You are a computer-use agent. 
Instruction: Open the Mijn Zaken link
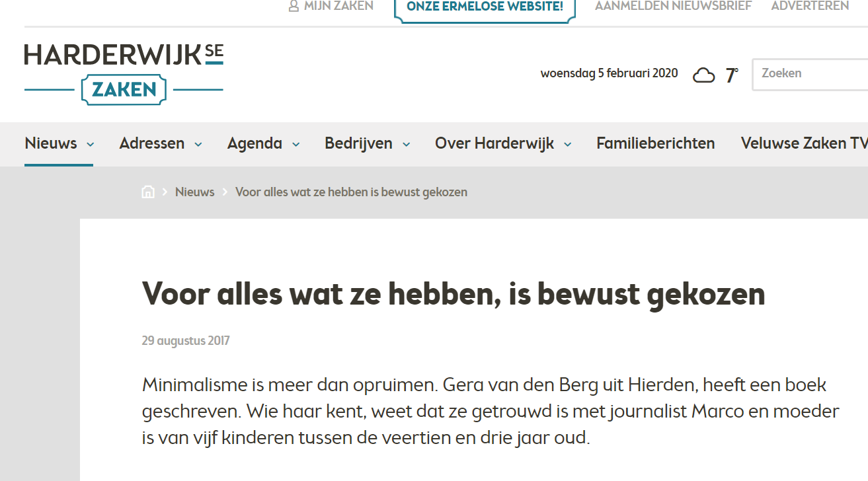click(x=338, y=6)
